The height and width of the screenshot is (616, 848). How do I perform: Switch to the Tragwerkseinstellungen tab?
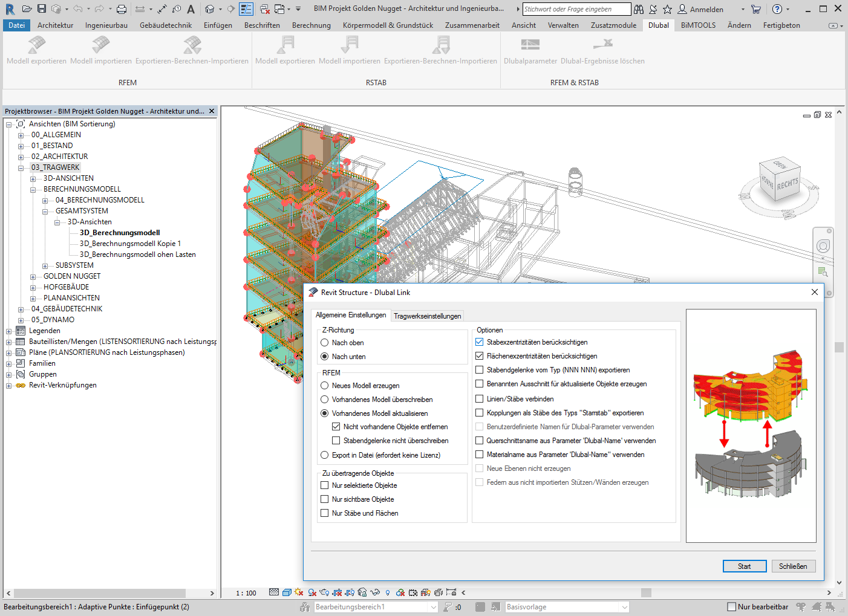pos(427,315)
